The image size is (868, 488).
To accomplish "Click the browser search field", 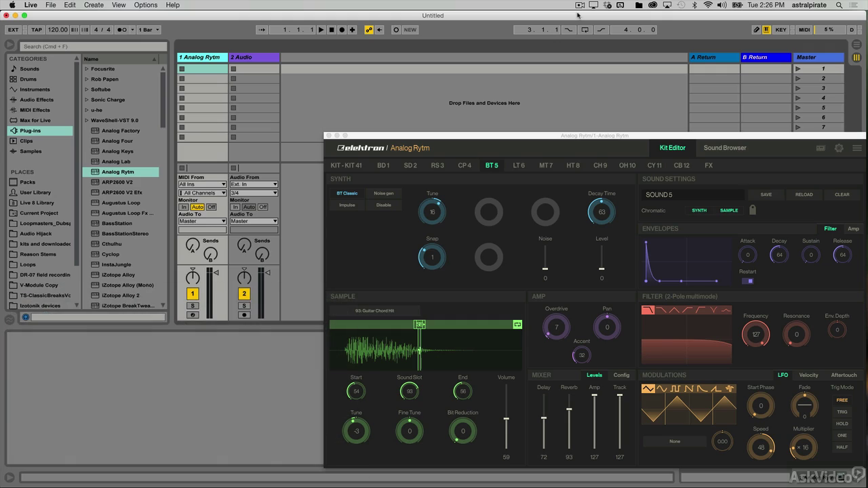I will [x=93, y=46].
